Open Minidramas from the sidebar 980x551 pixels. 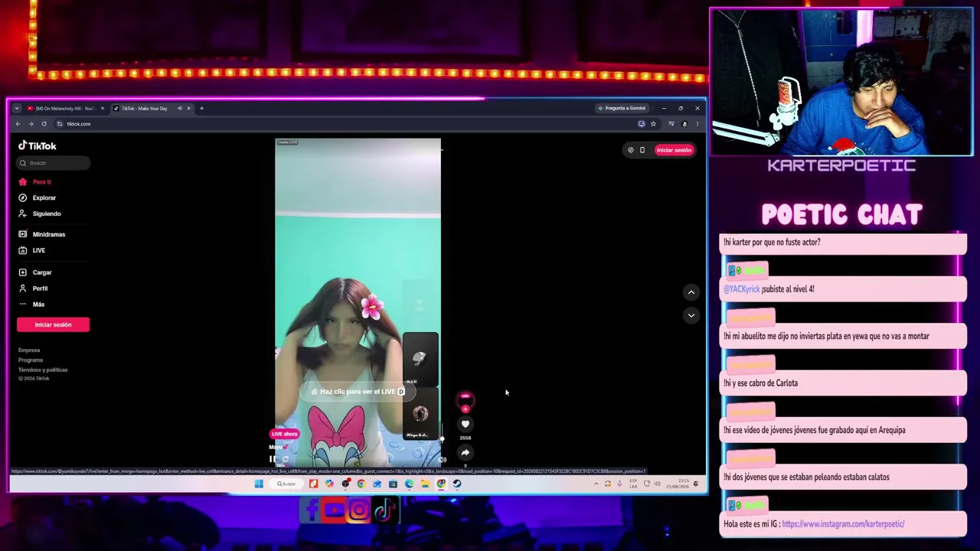pos(42,235)
